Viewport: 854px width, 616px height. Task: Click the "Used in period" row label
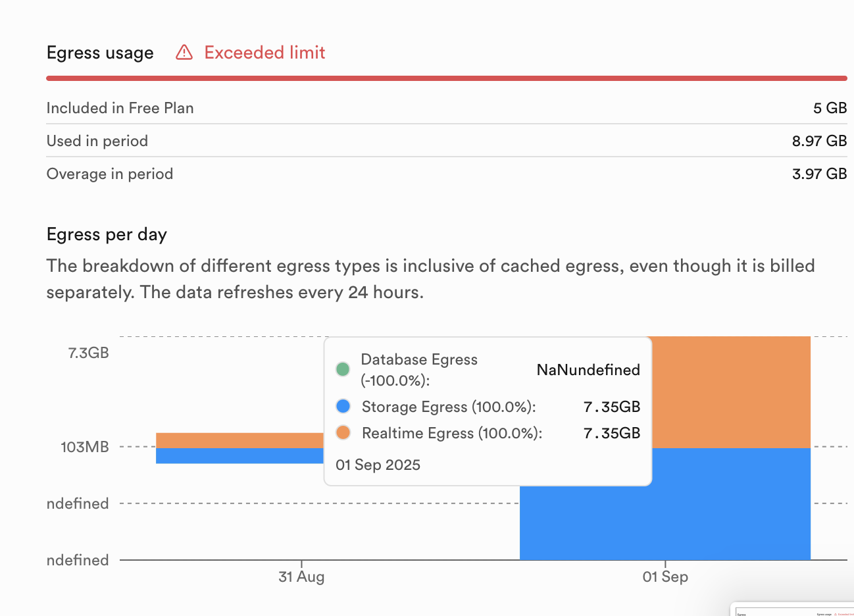[x=97, y=141]
